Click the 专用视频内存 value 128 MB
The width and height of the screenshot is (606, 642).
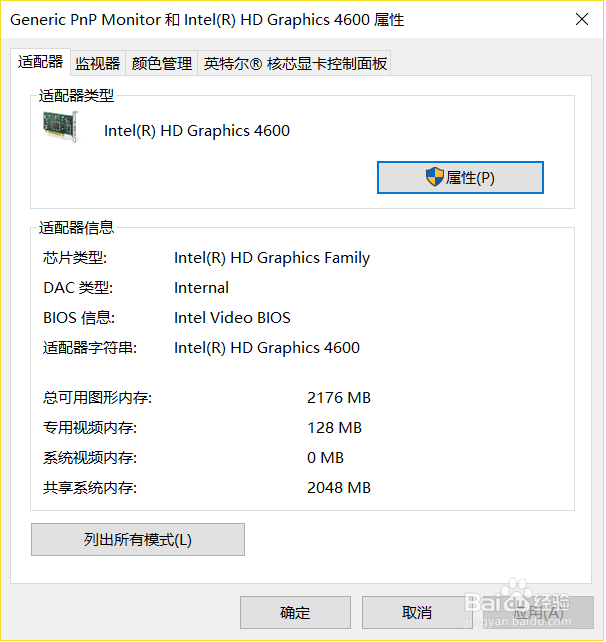click(335, 428)
